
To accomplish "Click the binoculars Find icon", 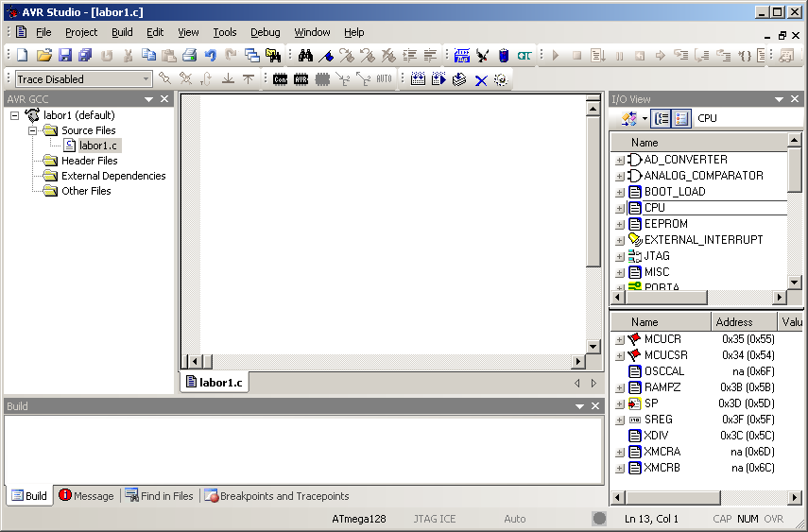I will pyautogui.click(x=305, y=56).
